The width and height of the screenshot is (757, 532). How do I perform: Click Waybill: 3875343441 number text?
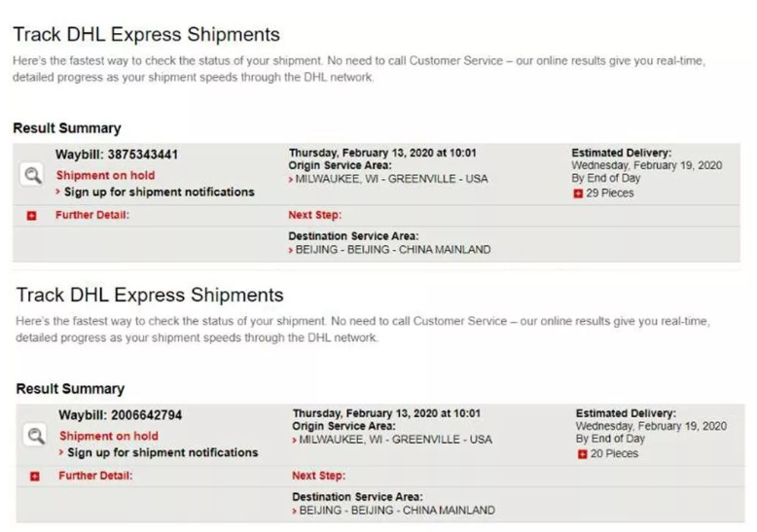117,155
